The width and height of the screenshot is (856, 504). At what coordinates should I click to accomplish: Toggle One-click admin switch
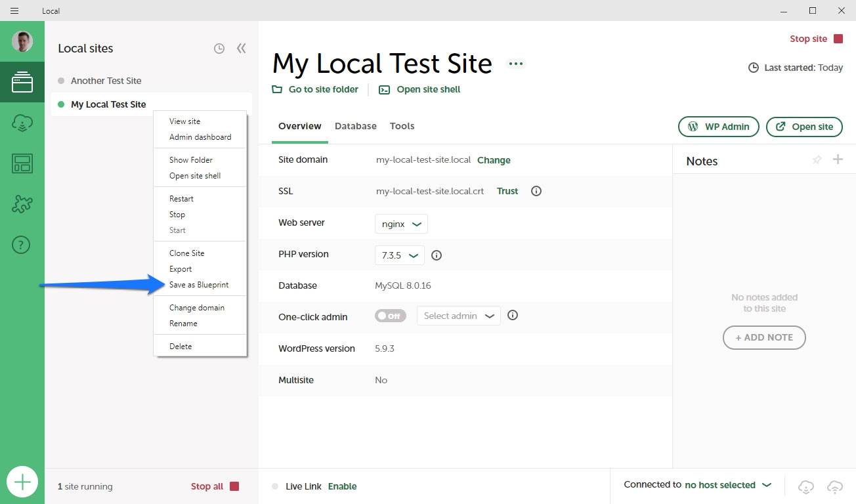391,316
